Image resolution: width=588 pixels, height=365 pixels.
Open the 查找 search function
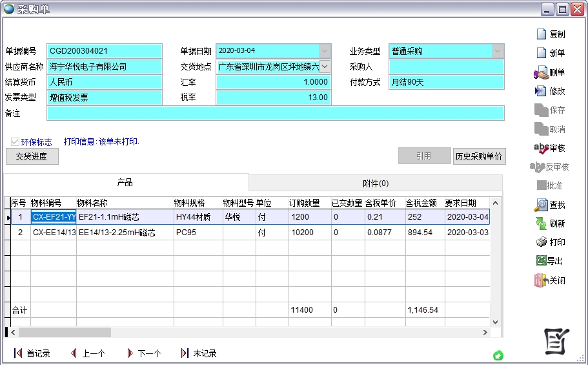[x=541, y=205]
